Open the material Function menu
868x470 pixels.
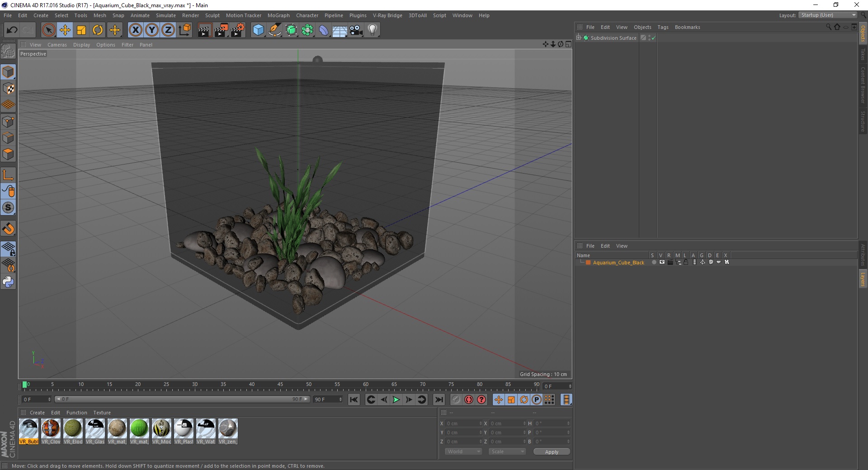click(x=77, y=413)
